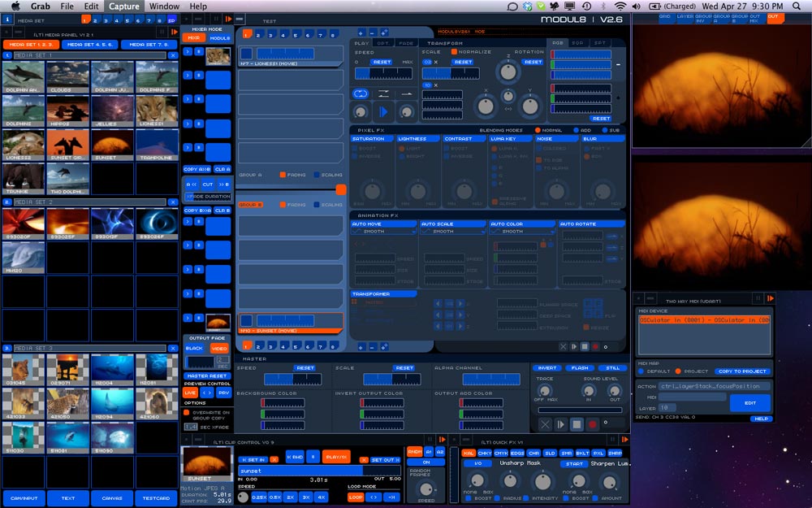Open the Auto Move Smooth dropdown
The width and height of the screenshot is (812, 508).
tap(383, 232)
